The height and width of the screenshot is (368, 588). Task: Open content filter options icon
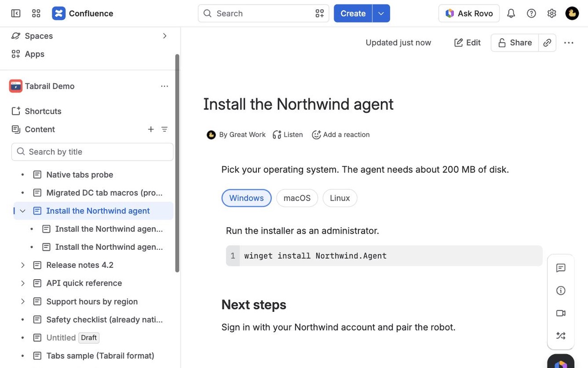[164, 129]
